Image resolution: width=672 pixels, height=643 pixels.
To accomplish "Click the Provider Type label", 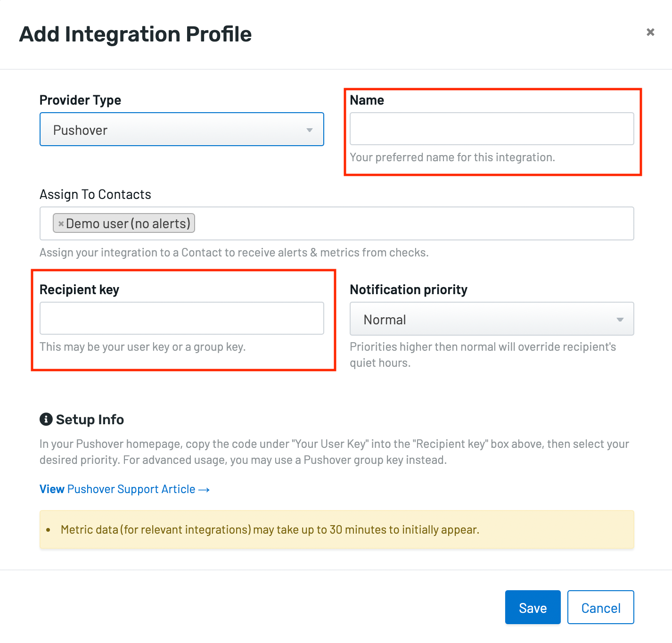I will click(80, 100).
